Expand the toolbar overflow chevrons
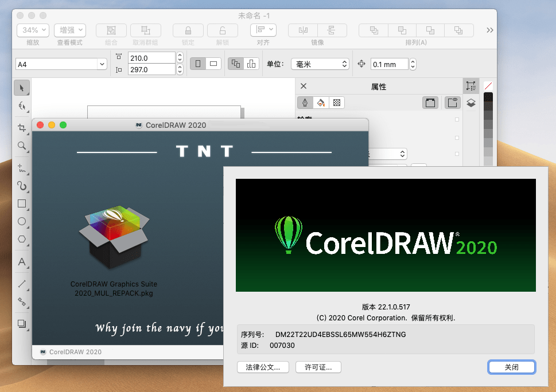Screen dimensions: 556x392 pyautogui.click(x=489, y=30)
